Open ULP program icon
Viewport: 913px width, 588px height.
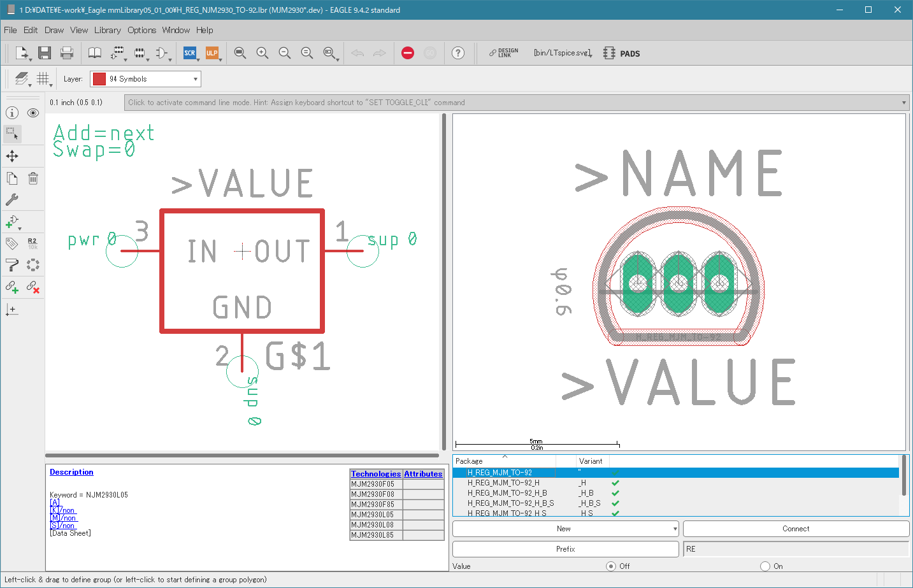[x=212, y=53]
